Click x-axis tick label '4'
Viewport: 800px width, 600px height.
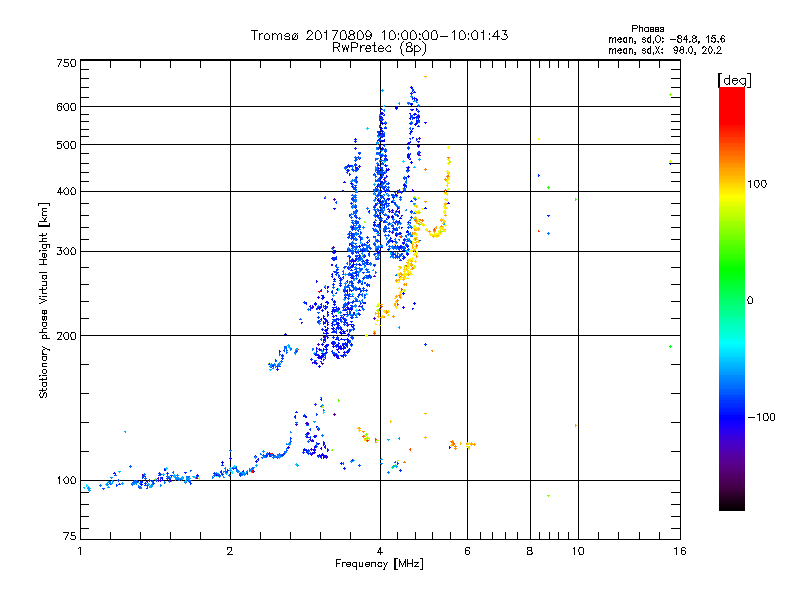point(380,551)
